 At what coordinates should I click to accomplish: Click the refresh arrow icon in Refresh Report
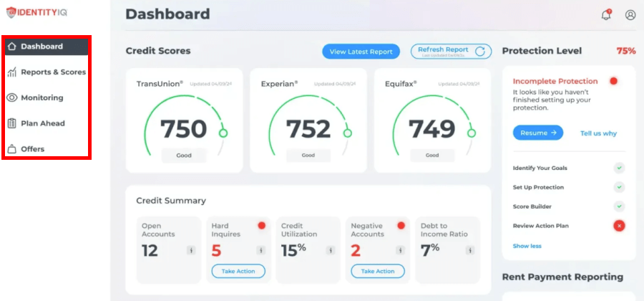point(479,52)
